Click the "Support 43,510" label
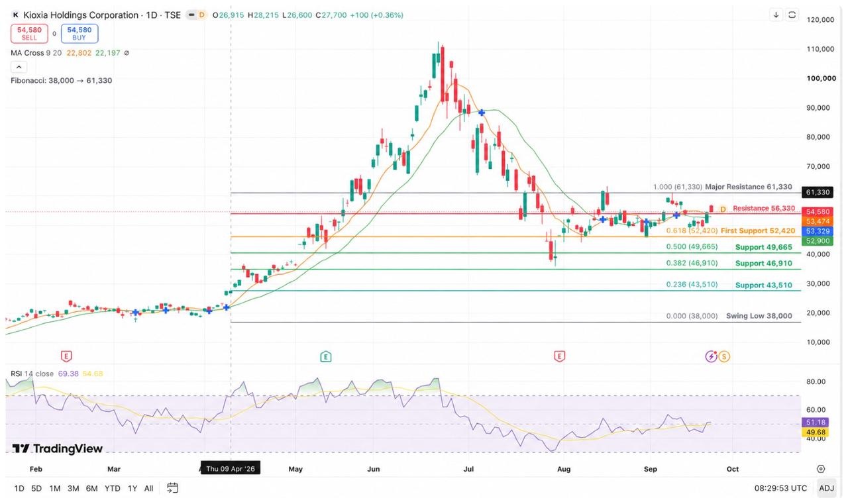The height and width of the screenshot is (504, 848). click(x=764, y=285)
